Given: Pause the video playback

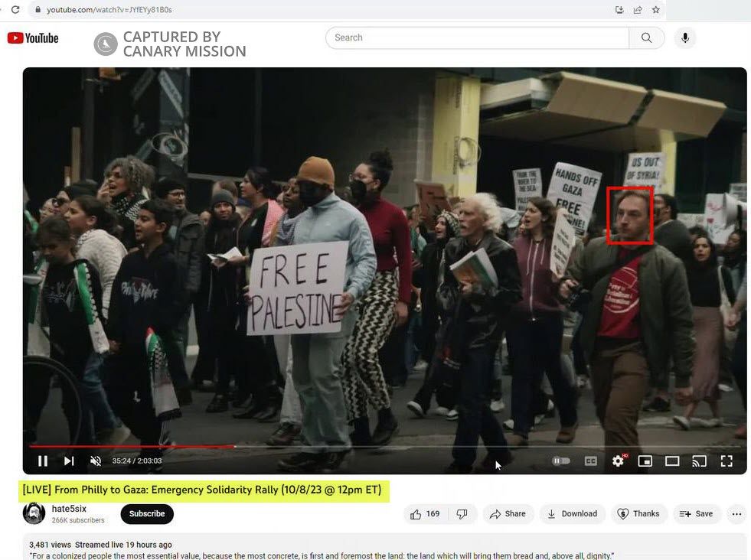Looking at the screenshot, I should coord(43,461).
